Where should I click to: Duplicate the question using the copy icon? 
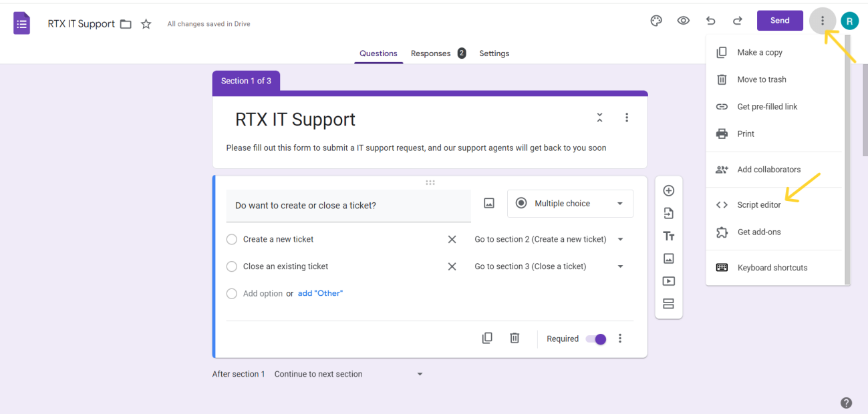pos(487,338)
